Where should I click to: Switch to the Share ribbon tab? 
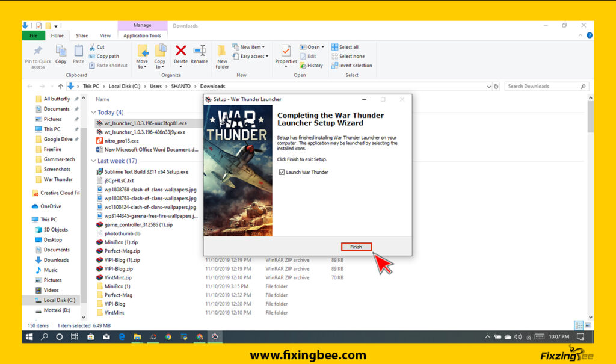pos(82,35)
